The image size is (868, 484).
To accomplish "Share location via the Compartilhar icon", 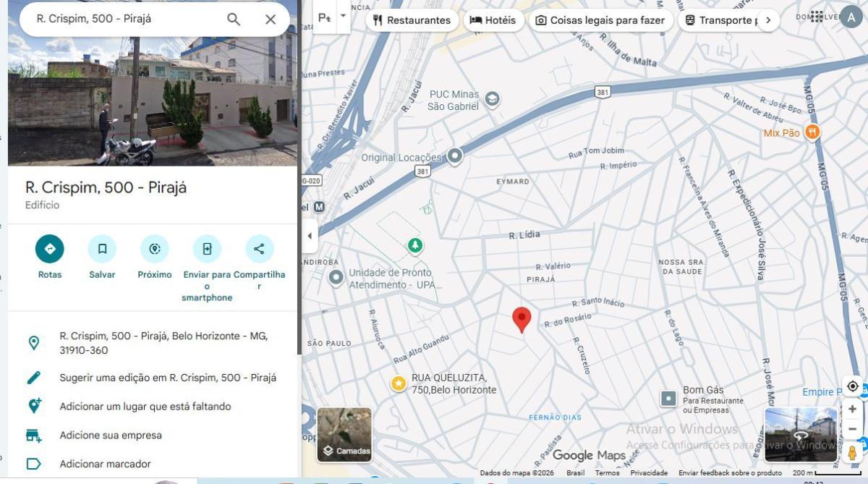I will (259, 249).
